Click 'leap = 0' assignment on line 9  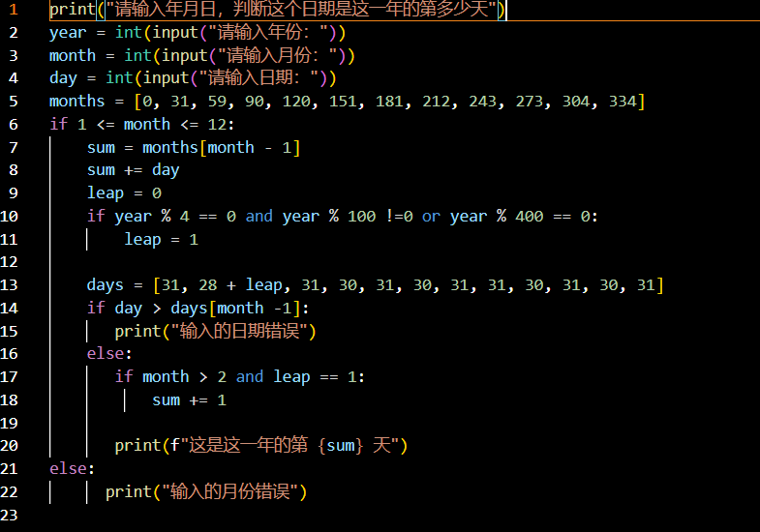tap(124, 193)
